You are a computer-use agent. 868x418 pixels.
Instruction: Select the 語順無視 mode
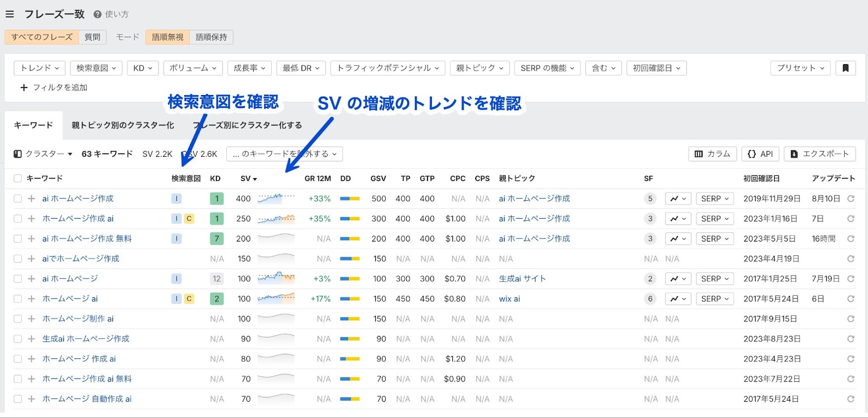(x=168, y=37)
